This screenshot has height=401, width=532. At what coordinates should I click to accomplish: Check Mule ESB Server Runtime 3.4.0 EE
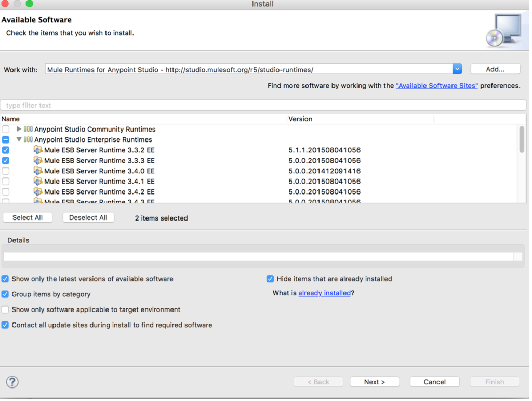[5, 171]
